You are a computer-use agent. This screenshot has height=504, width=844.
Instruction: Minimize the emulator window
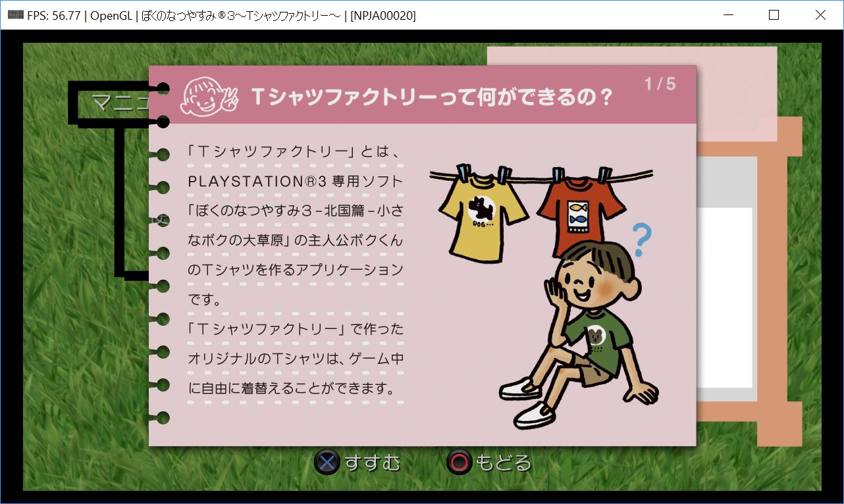pyautogui.click(x=727, y=15)
